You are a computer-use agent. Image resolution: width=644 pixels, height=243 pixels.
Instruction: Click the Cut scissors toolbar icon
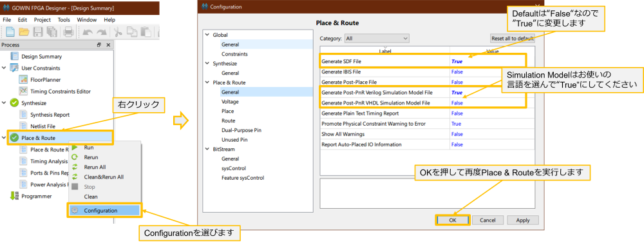click(118, 32)
